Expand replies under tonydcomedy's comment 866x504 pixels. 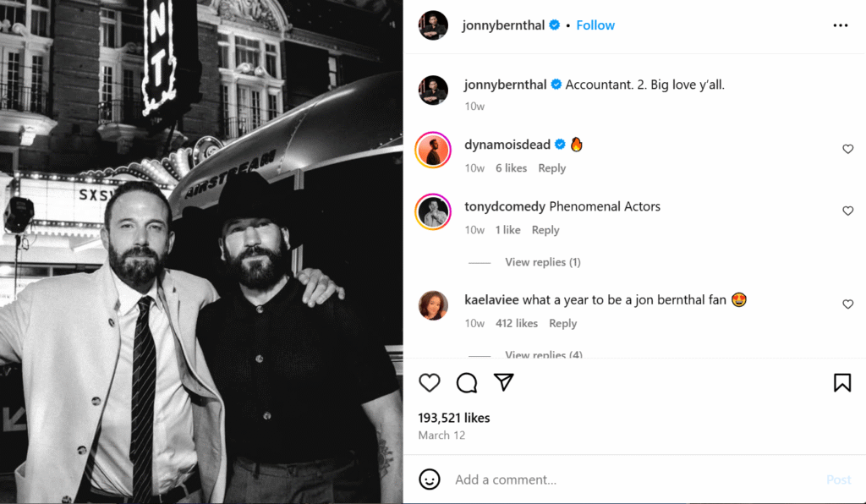[x=542, y=262]
